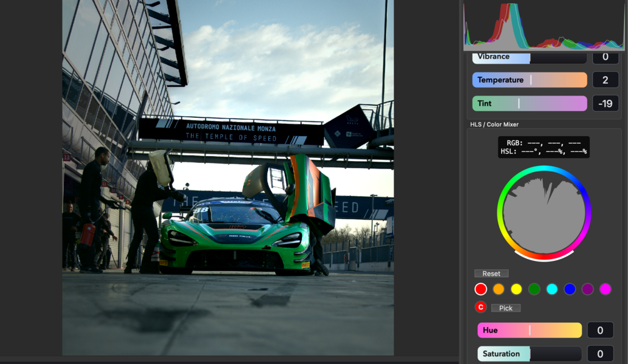Select the blue color swatch
628x364 pixels.
569,289
